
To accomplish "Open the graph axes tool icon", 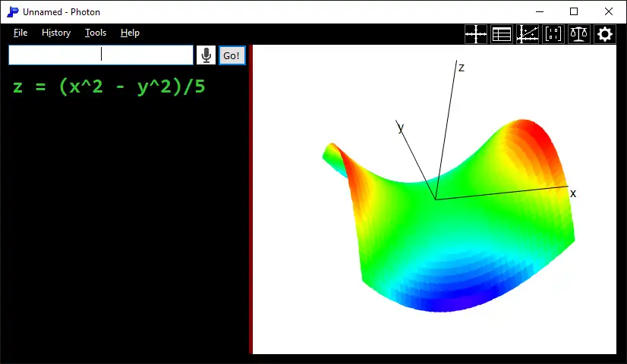I will [476, 34].
